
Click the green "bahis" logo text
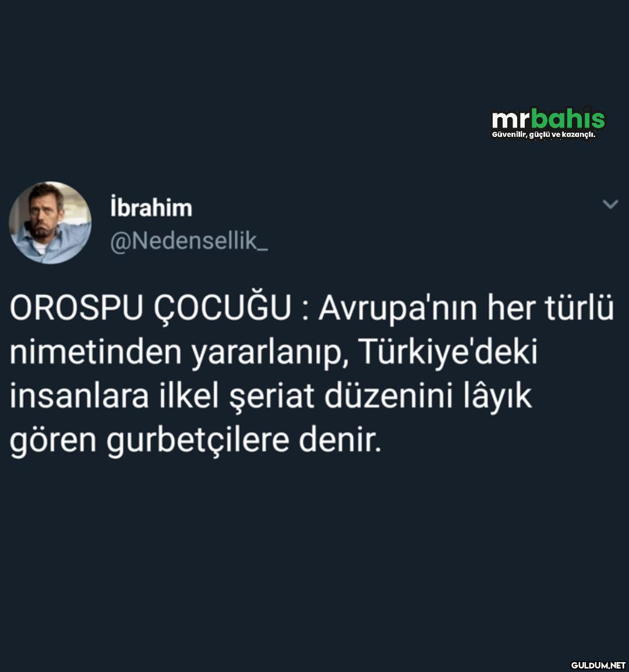click(568, 118)
